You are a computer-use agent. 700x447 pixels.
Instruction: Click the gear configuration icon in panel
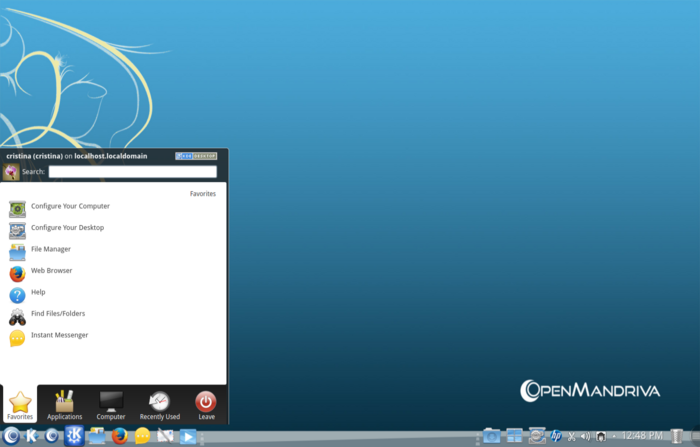click(537, 436)
